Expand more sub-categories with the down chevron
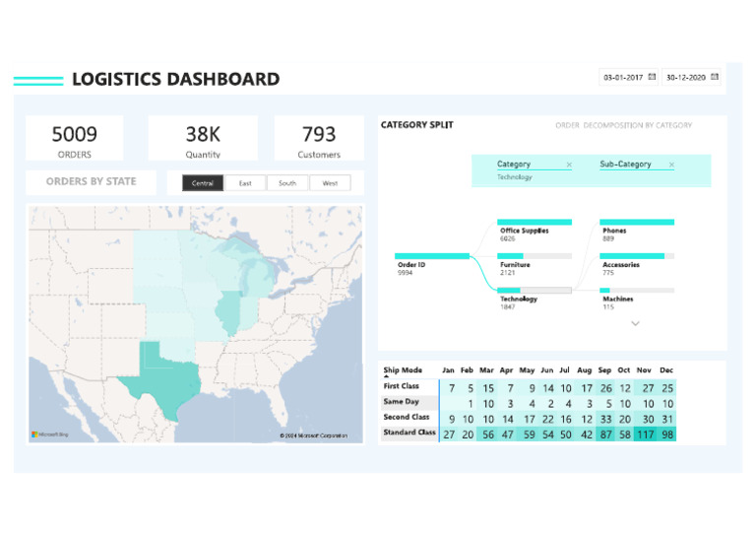This screenshot has width=756, height=535. (x=636, y=324)
